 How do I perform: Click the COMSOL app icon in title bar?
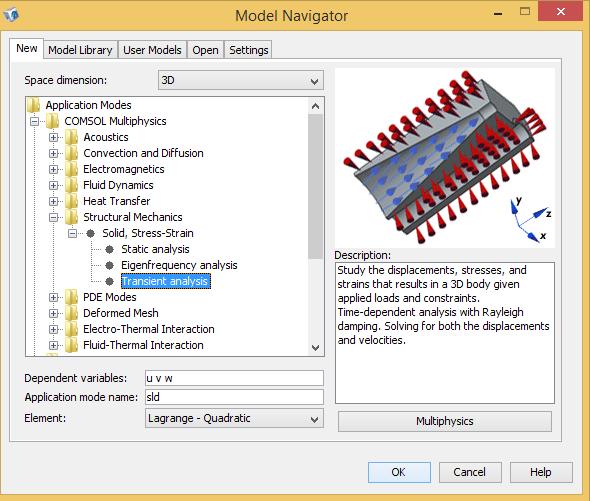coord(11,15)
